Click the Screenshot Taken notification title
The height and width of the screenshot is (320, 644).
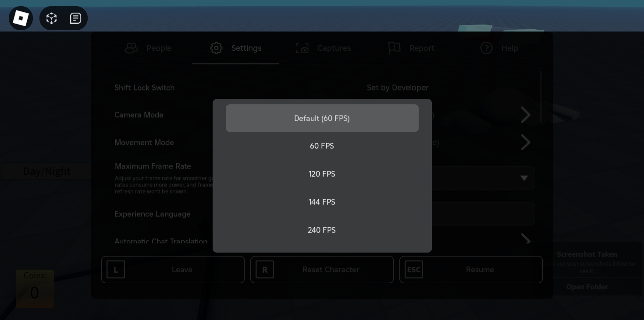click(587, 254)
